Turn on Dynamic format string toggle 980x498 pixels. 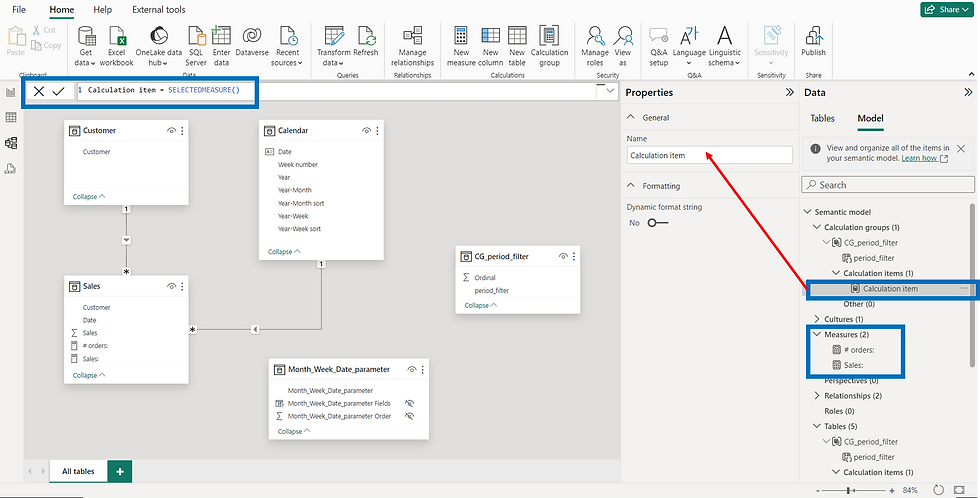(658, 222)
